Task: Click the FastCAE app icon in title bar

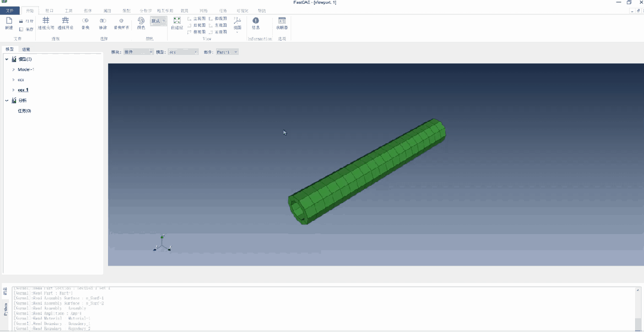Action: [4, 2]
